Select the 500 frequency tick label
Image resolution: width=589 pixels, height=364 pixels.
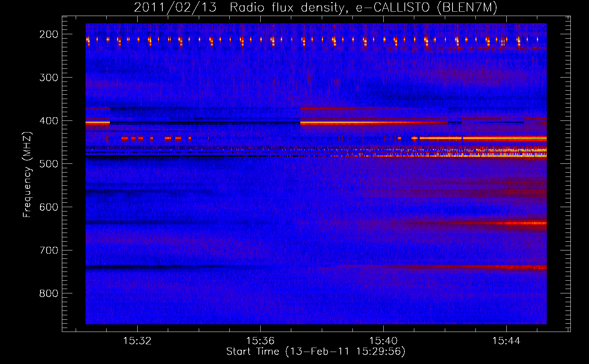(x=49, y=164)
